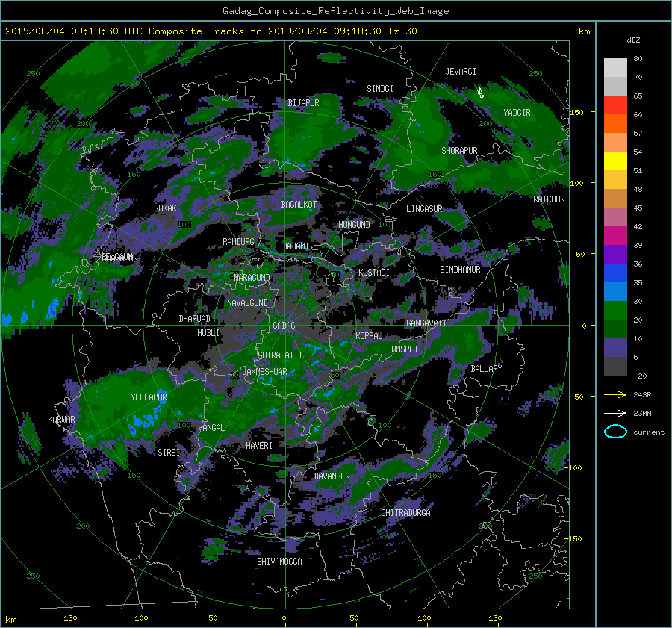The width and height of the screenshot is (672, 628).
Task: Click the GOKAK city label
Action: click(165, 208)
